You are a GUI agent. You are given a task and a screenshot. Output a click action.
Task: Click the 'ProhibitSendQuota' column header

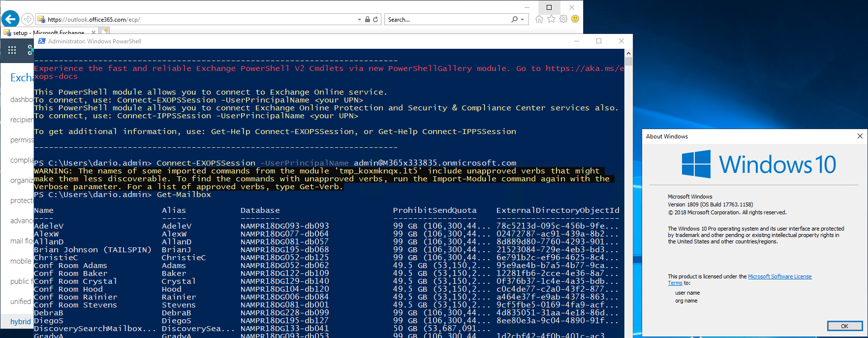coord(434,210)
